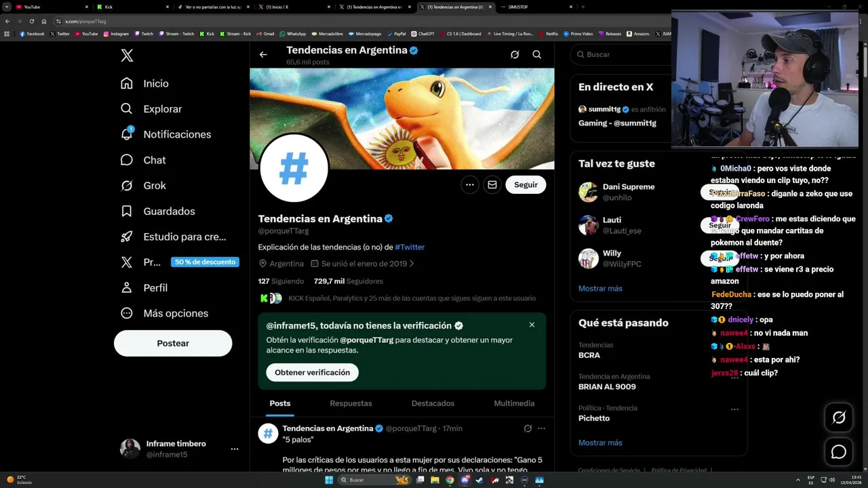Screen dimensions: 868x488
Task: Select the Posts tab
Action: pos(280,403)
